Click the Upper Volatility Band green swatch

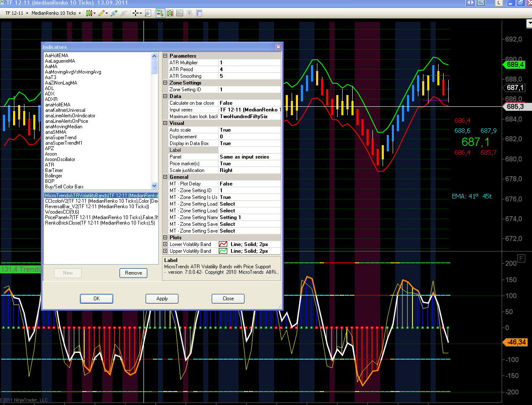[223, 251]
